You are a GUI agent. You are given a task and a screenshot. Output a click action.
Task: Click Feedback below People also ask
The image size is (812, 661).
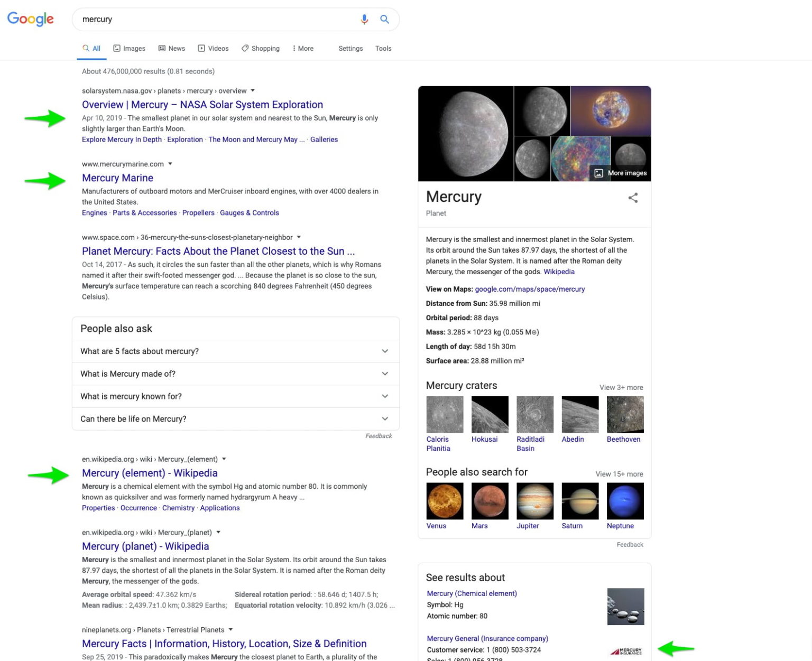click(379, 435)
